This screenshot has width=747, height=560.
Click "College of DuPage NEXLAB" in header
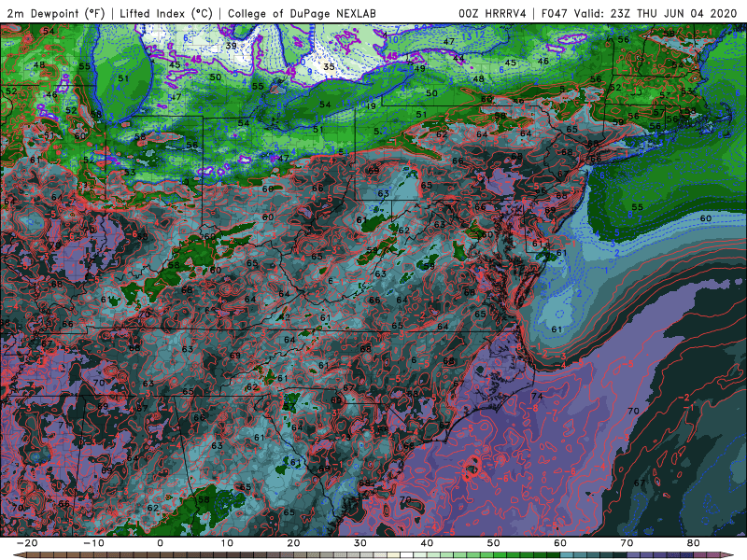[x=302, y=13]
